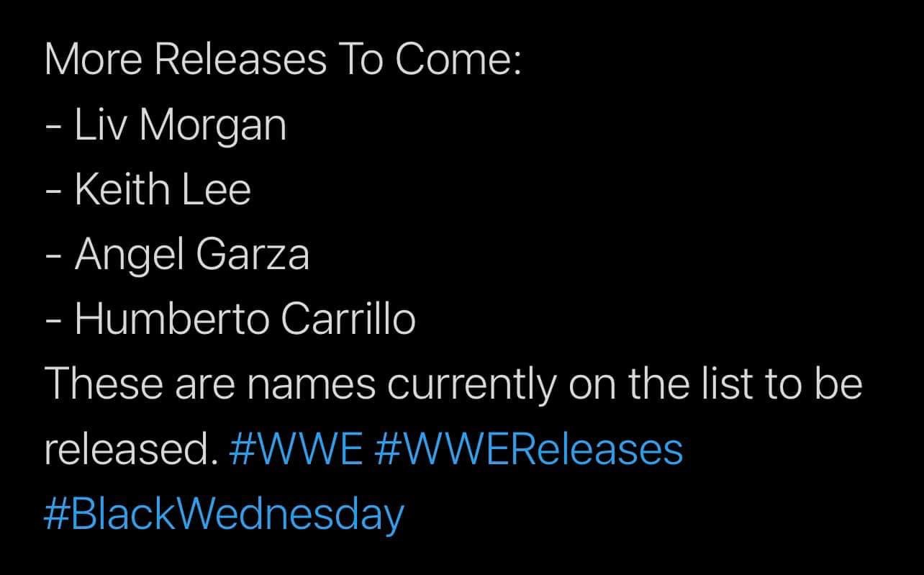924x575 pixels.
Task: Click the word "More" starting the tweet
Action: pyautogui.click(x=92, y=60)
